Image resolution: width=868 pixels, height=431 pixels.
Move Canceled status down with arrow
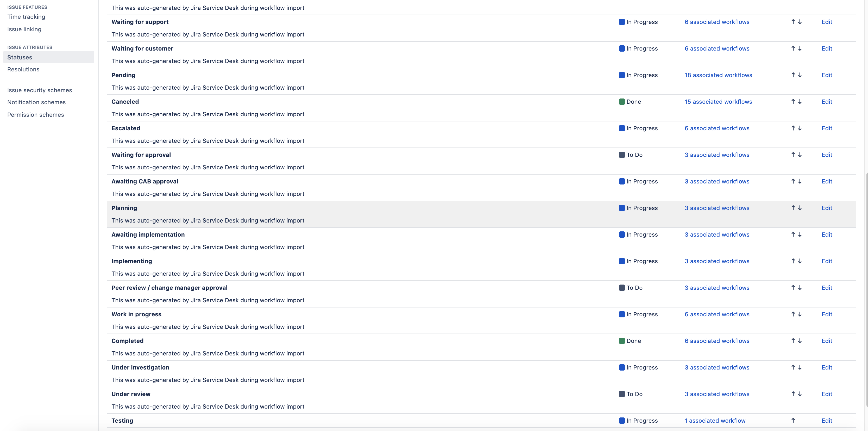coord(800,102)
